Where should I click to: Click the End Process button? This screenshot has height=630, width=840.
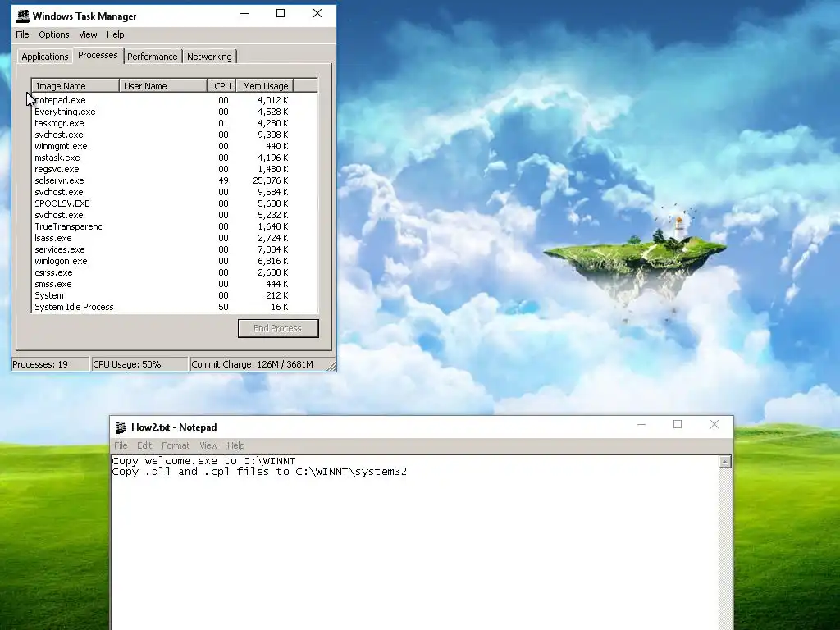pos(278,328)
